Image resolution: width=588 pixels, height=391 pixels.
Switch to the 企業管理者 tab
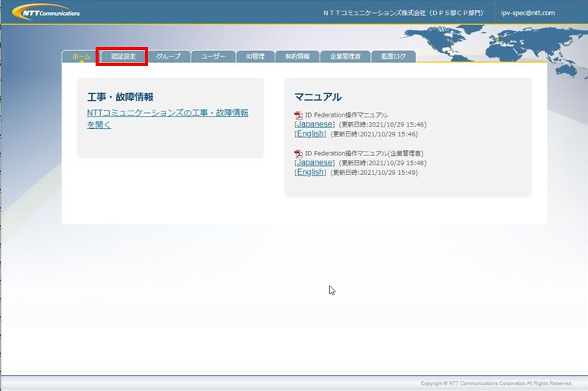click(345, 57)
